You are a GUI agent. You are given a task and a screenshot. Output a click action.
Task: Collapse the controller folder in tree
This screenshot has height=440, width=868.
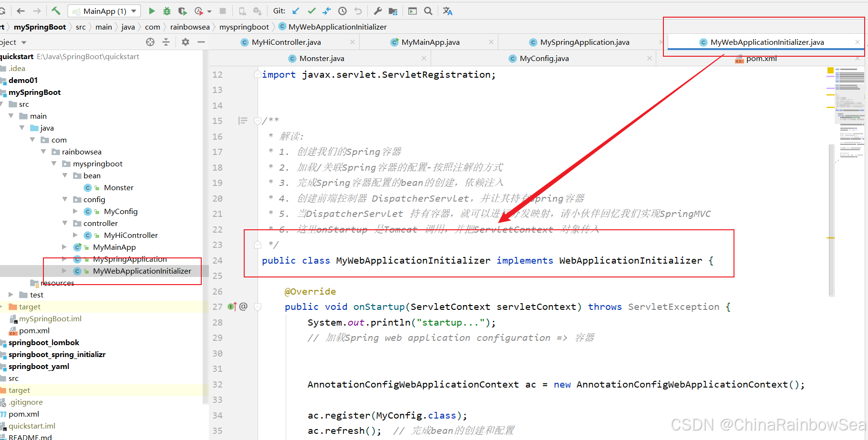[x=65, y=223]
